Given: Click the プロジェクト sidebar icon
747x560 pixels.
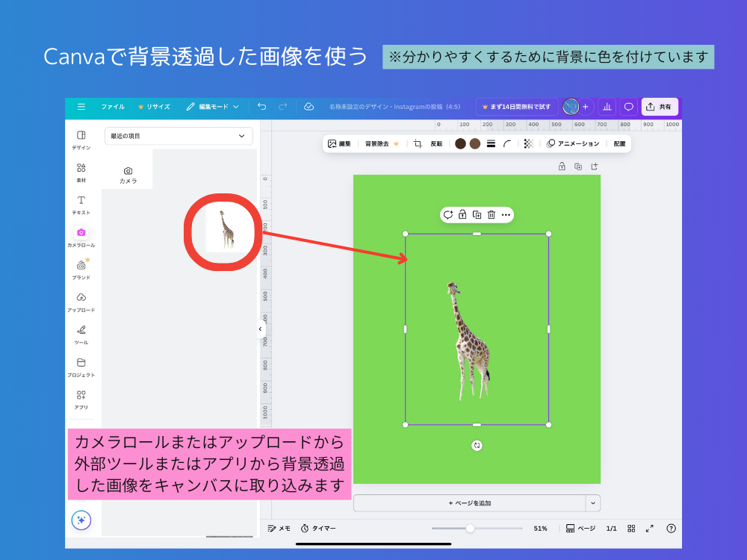Looking at the screenshot, I should (81, 364).
